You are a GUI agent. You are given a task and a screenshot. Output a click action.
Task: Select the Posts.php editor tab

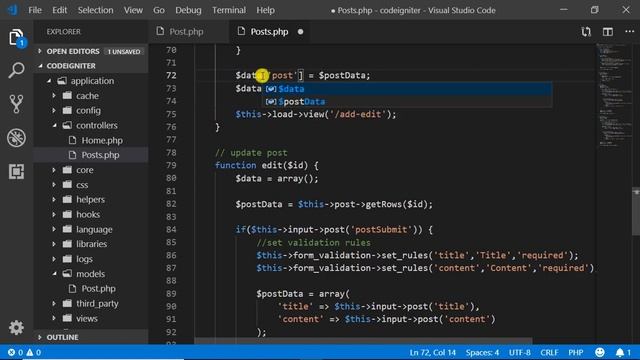click(269, 32)
